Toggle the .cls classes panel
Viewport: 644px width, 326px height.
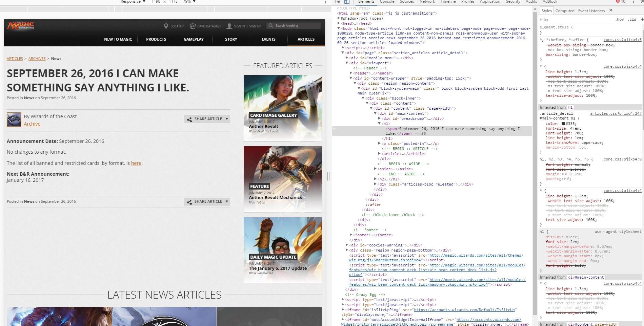[x=632, y=19]
